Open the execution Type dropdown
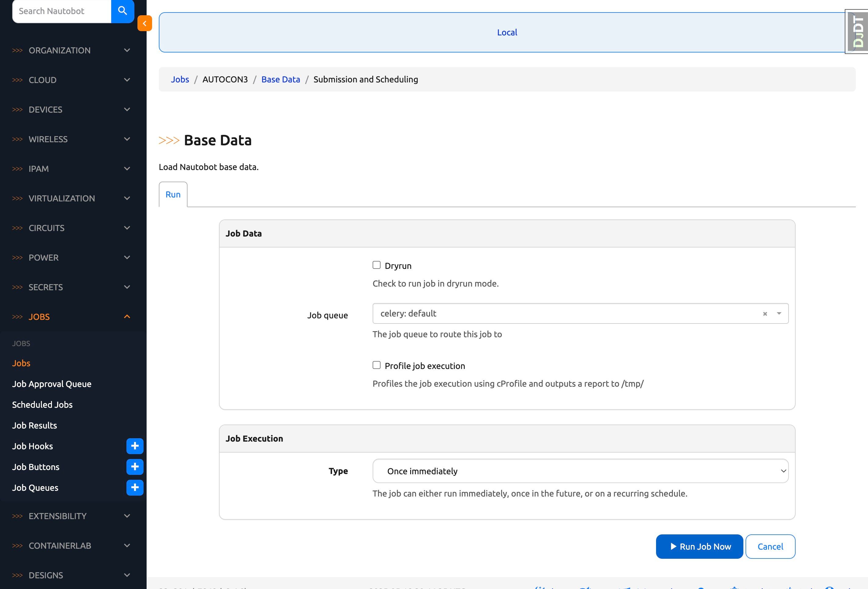This screenshot has height=589, width=868. click(x=580, y=471)
